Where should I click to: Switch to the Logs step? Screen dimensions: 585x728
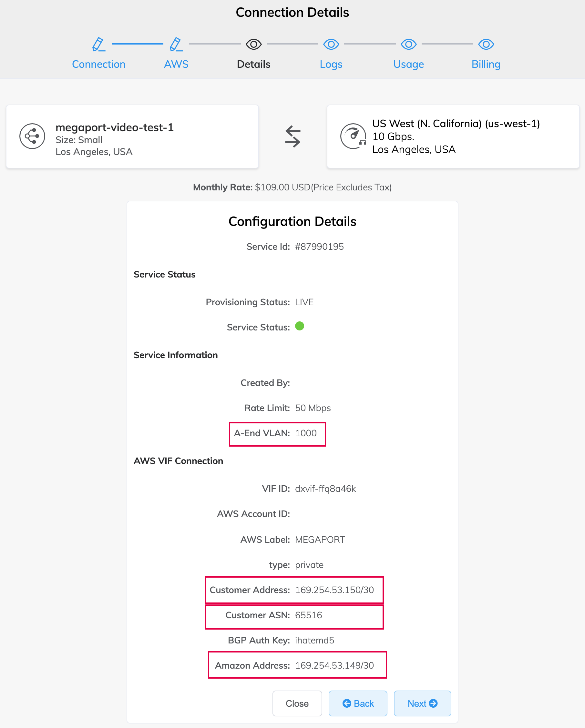pos(331,64)
